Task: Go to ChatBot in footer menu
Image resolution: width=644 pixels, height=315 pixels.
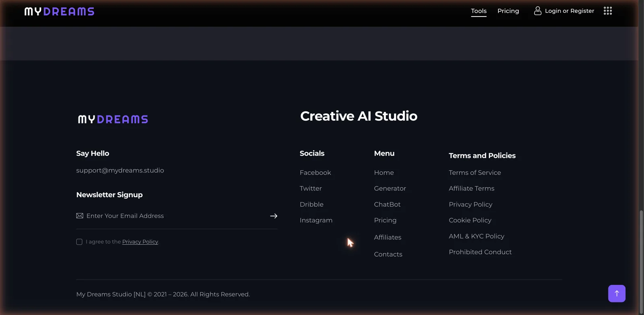Action: [387, 204]
